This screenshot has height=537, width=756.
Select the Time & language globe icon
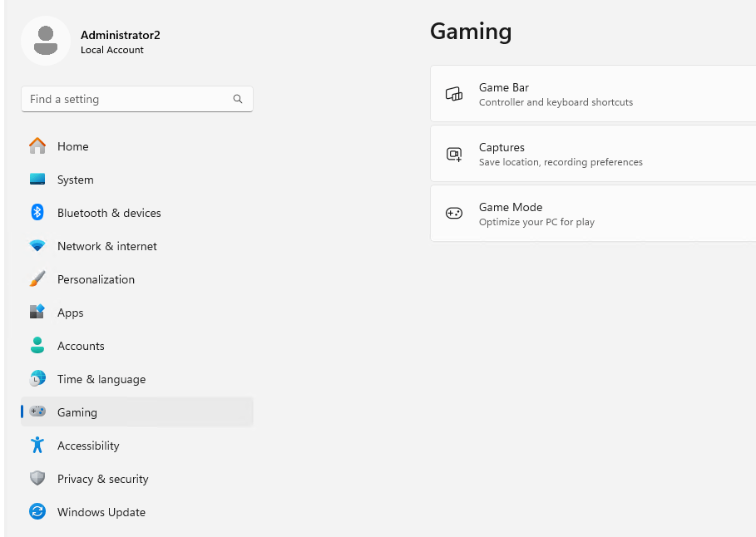point(37,378)
